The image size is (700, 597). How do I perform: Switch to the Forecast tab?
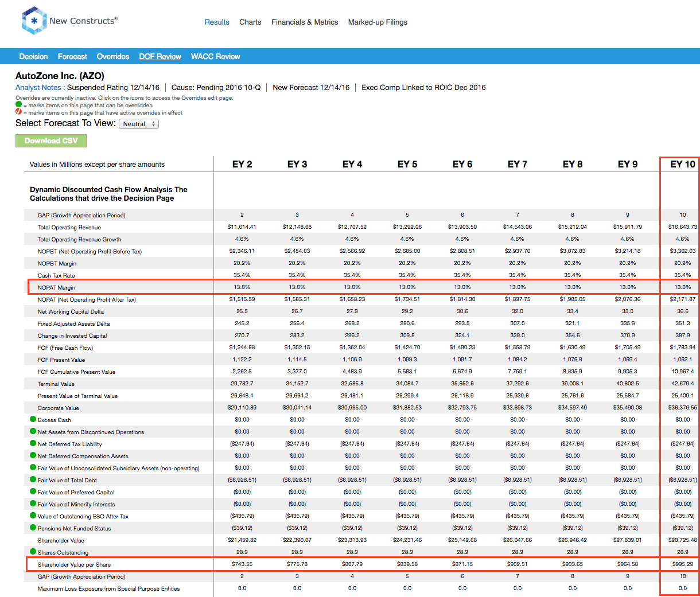tap(72, 57)
